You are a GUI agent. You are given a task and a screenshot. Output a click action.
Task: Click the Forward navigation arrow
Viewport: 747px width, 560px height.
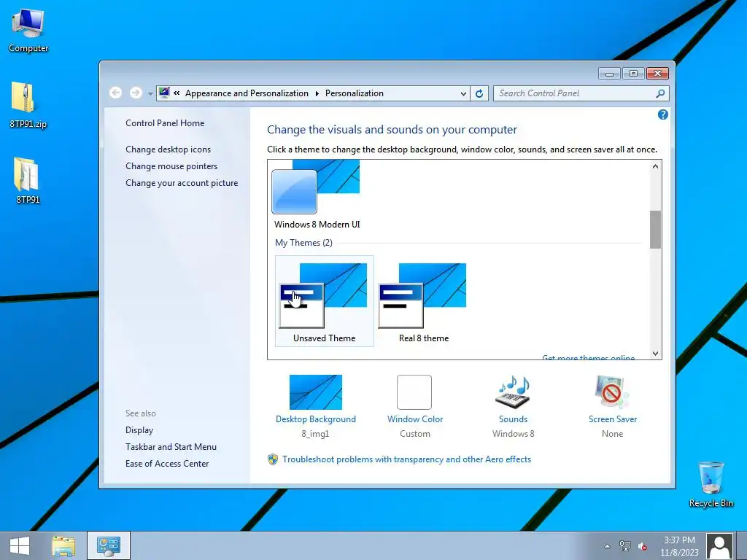pos(136,93)
